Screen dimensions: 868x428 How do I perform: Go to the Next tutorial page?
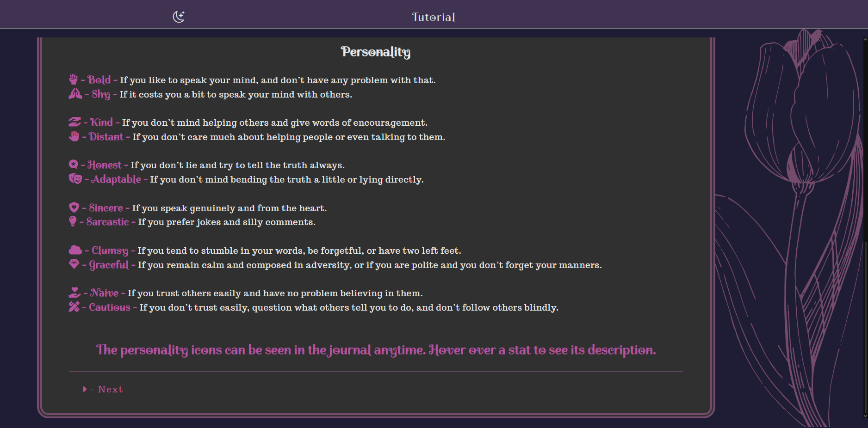tap(111, 389)
